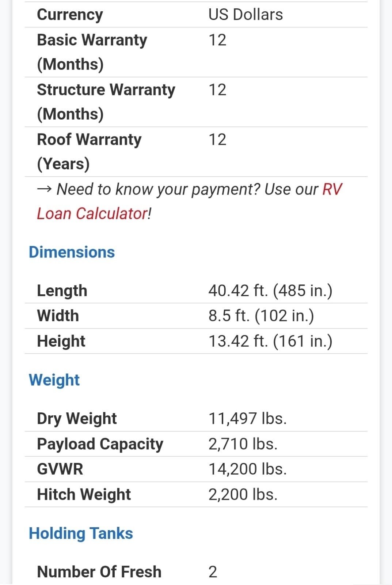This screenshot has width=392, height=585.
Task: Click the Height value 13.42 ft.
Action: [270, 341]
